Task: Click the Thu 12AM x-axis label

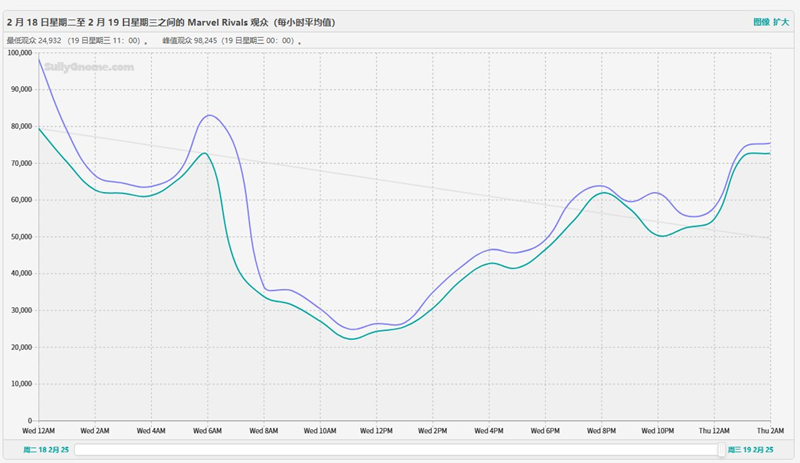Action: pos(714,430)
